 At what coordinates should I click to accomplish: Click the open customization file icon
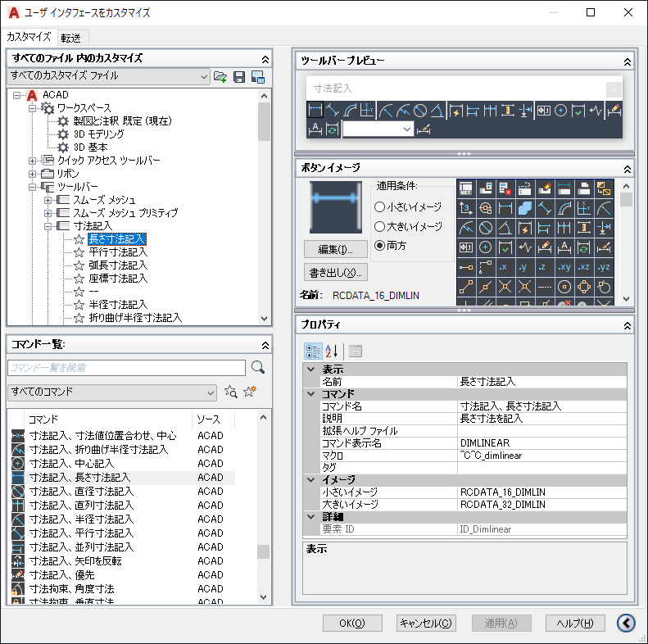pos(220,77)
